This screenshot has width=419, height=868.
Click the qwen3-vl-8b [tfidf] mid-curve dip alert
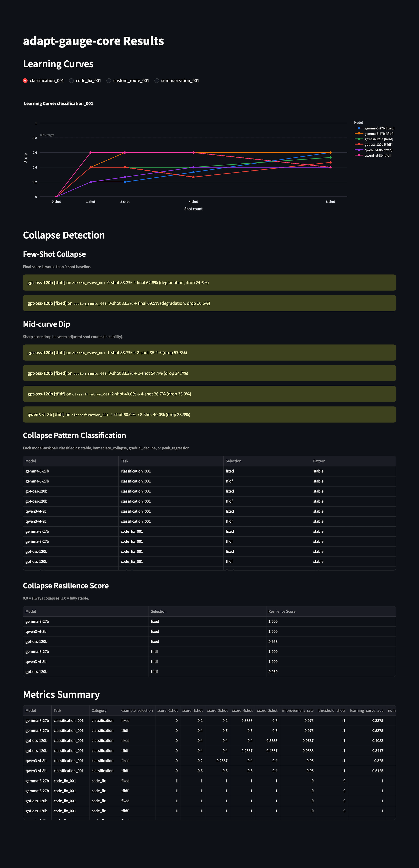click(x=209, y=415)
